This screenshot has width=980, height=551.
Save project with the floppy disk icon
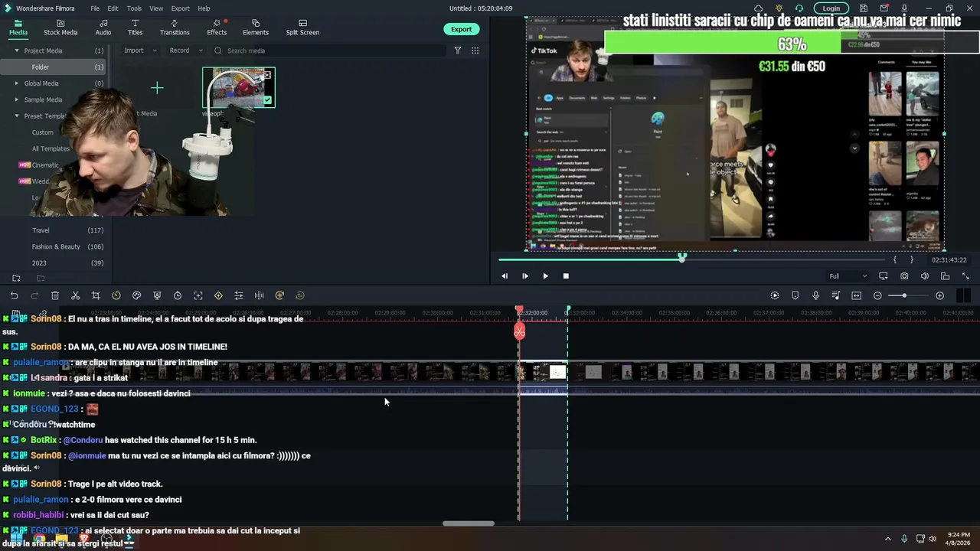pos(864,8)
